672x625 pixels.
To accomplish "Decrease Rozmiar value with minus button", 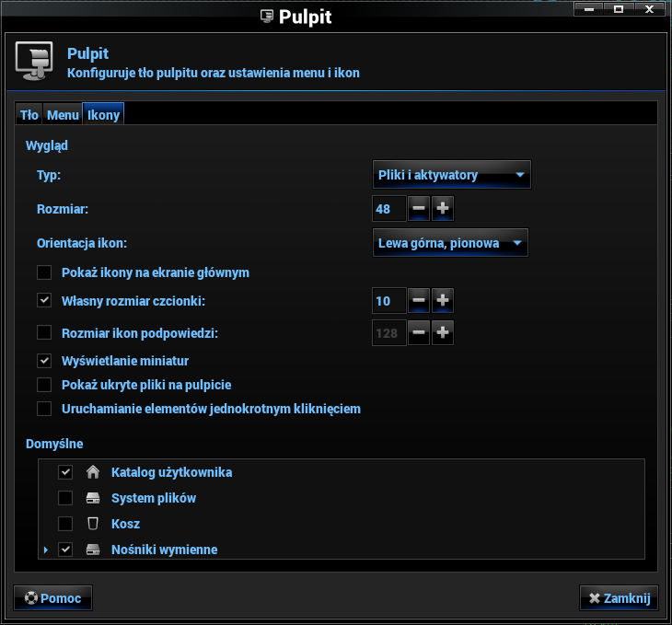I will click(x=419, y=209).
